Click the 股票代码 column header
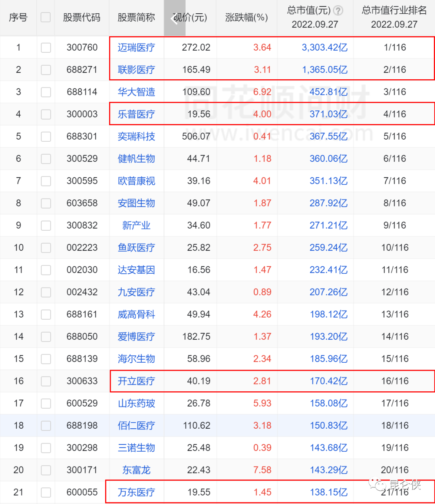The height and width of the screenshot is (504, 435). point(82,18)
